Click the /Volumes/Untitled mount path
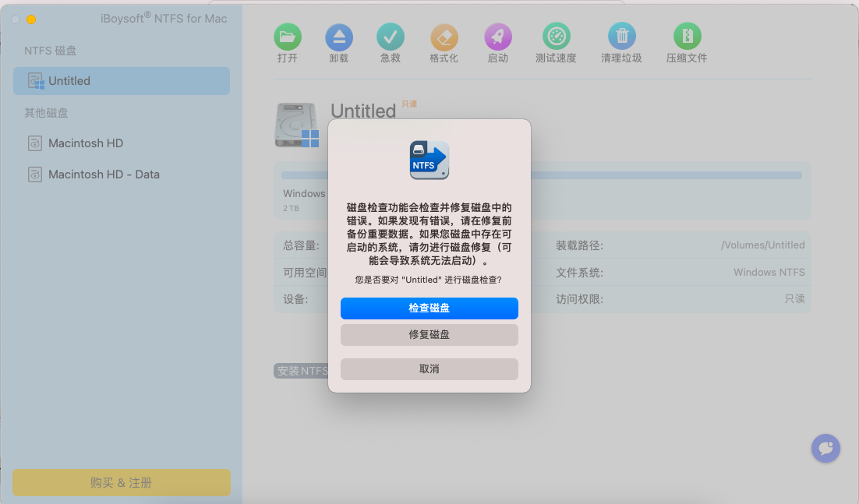 tap(763, 245)
